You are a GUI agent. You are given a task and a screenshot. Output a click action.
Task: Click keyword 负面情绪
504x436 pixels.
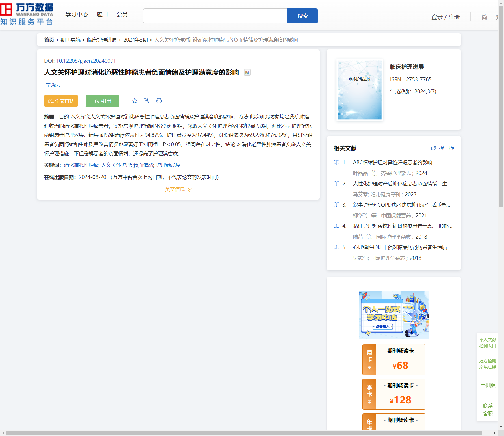point(143,165)
